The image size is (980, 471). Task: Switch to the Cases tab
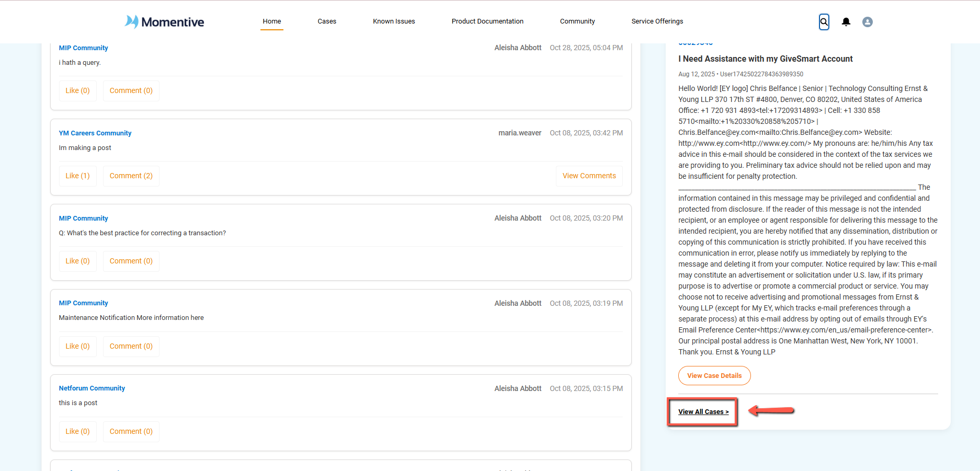[327, 21]
